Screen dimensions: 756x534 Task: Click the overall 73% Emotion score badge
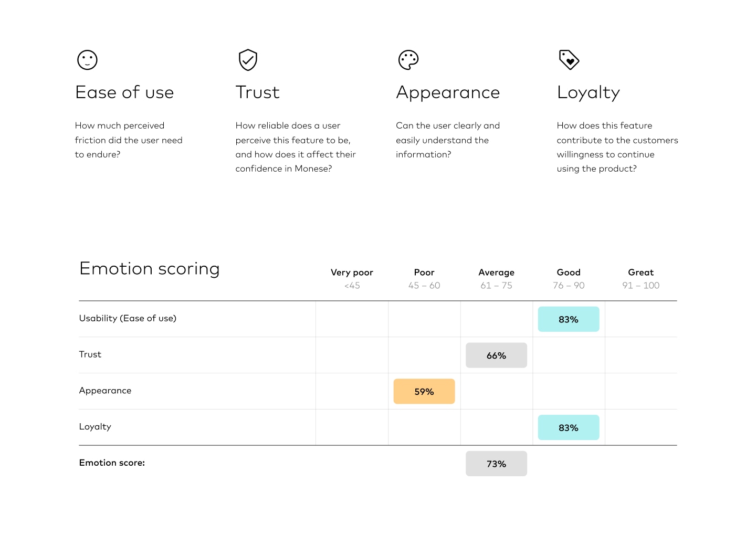pos(496,464)
